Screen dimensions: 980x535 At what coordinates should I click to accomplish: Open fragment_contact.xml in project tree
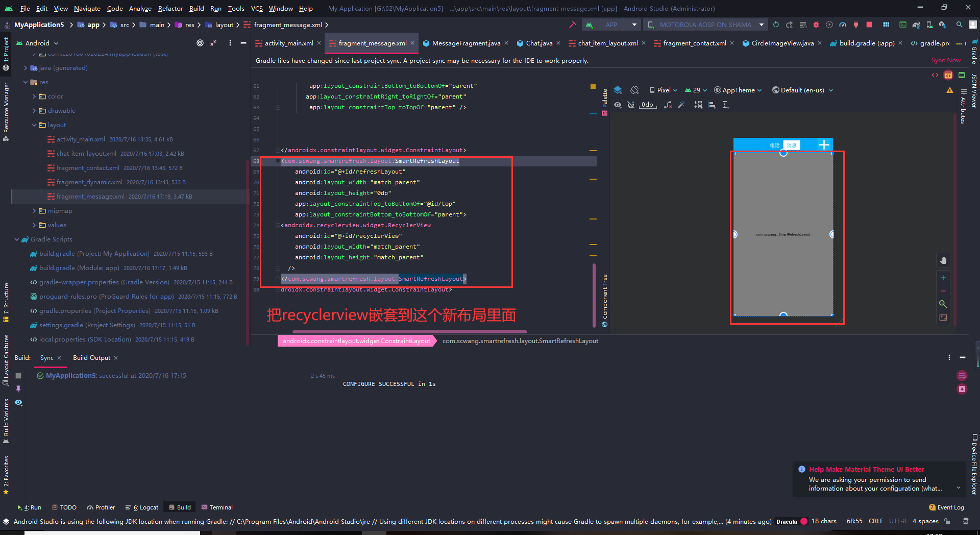(88, 168)
